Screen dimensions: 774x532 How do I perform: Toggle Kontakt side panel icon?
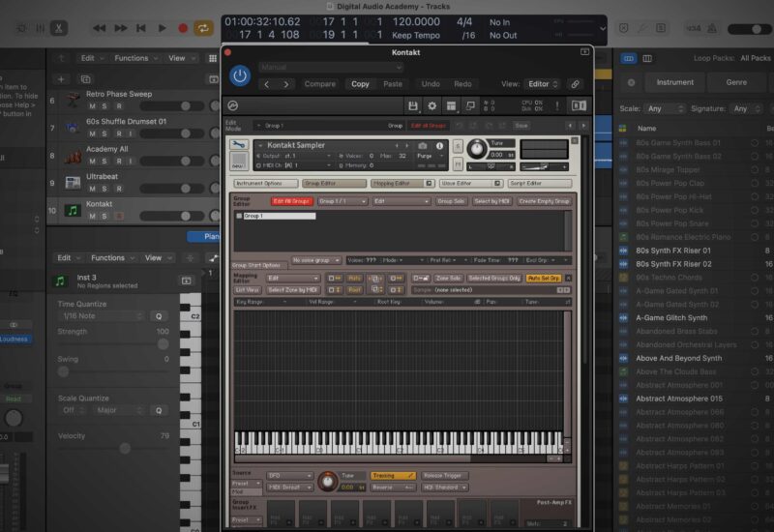579,105
